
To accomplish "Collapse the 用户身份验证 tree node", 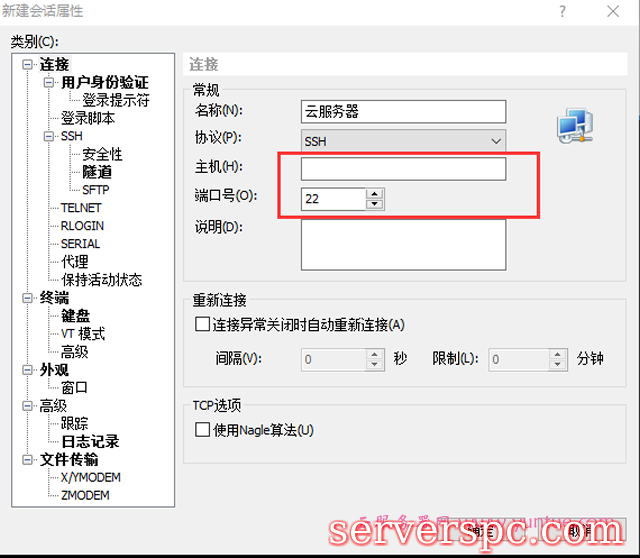I will (x=48, y=83).
